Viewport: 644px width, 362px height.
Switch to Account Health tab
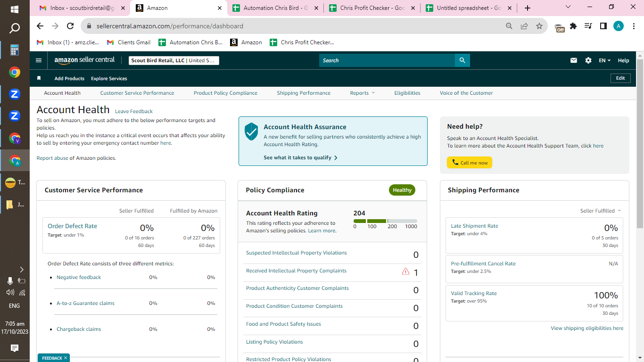coord(62,93)
